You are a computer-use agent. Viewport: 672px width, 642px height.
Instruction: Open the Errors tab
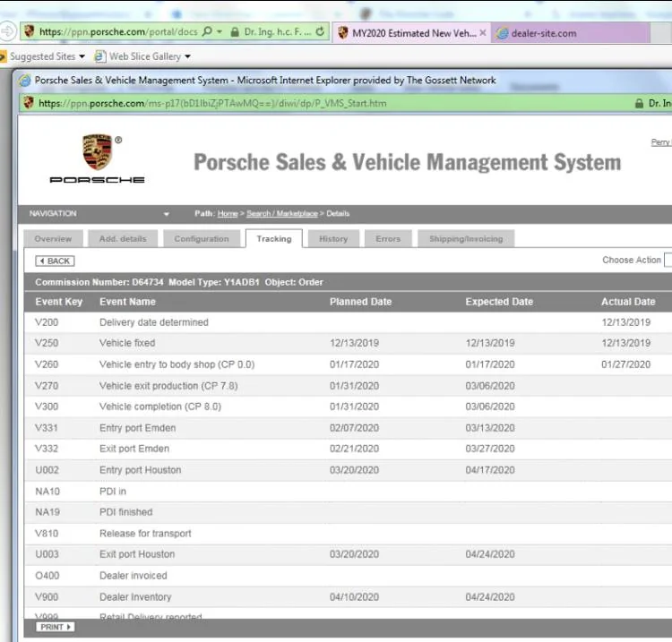pos(388,239)
